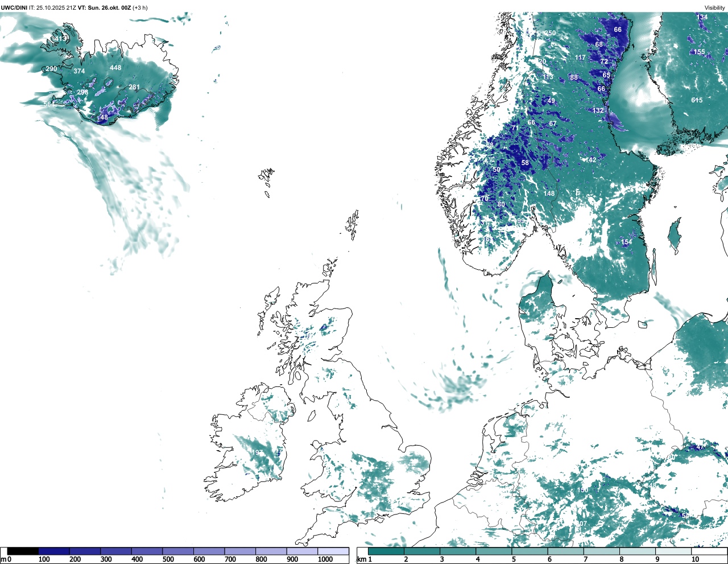Click the '500' tick on the metre scale

click(168, 559)
